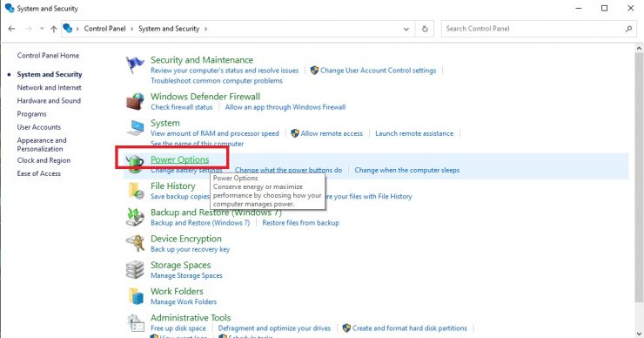Open the Power Options heading link
The height and width of the screenshot is (338, 644).
pos(179,159)
